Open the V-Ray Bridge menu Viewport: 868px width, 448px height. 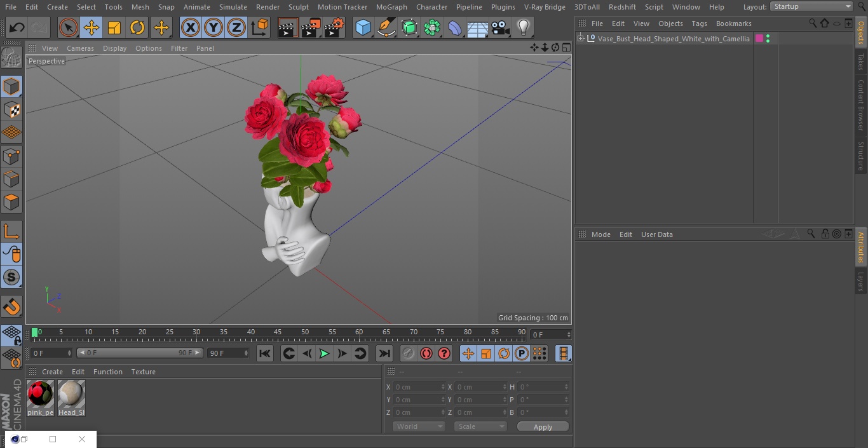545,7
